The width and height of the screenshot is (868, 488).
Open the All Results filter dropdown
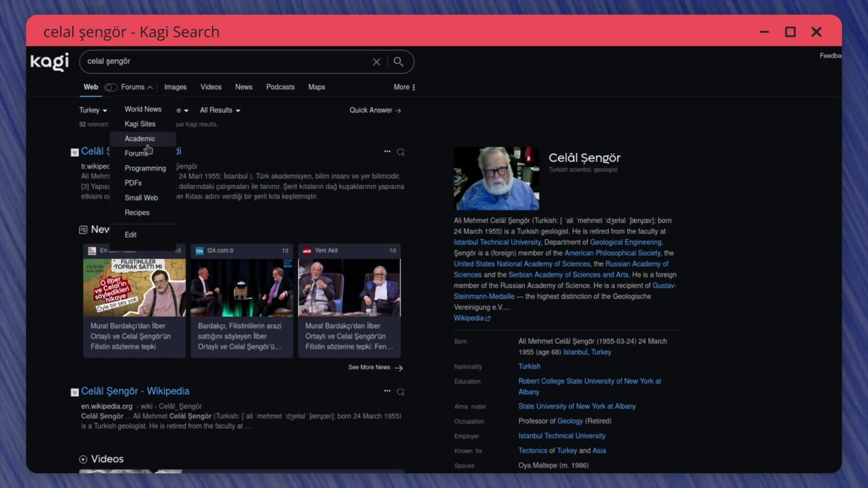[220, 110]
